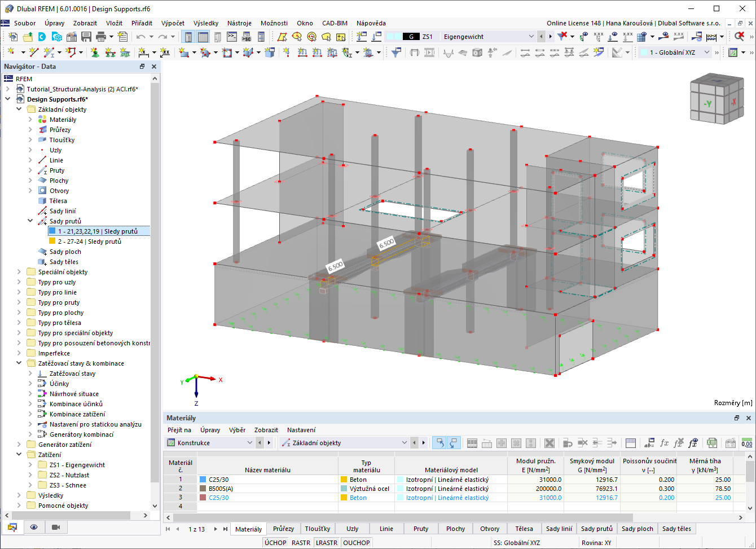Open the Přejít na menu in Materiály panel
Viewport: 756px width, 549px height.
point(179,430)
